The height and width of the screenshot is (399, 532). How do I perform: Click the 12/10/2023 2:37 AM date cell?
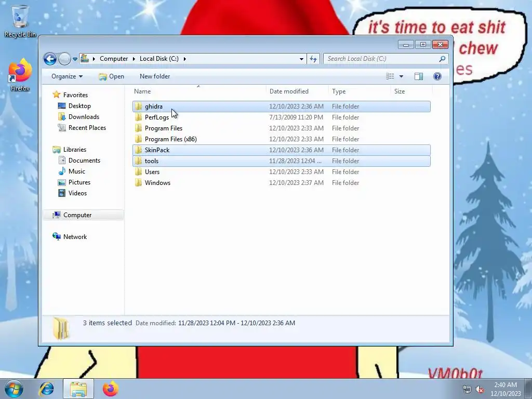click(296, 182)
